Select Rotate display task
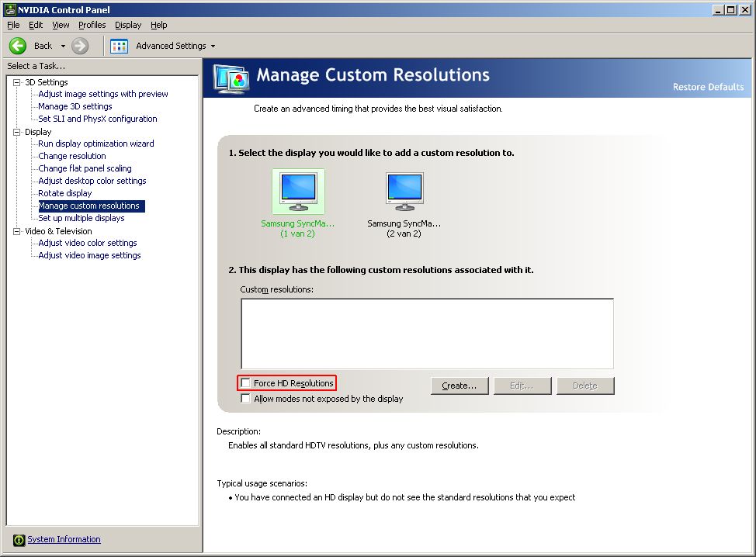 (65, 193)
